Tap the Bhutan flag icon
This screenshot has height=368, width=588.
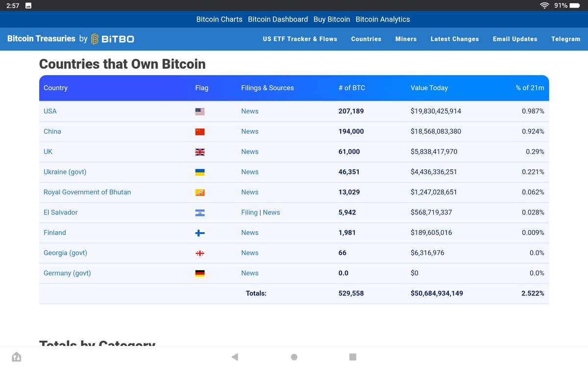200,192
